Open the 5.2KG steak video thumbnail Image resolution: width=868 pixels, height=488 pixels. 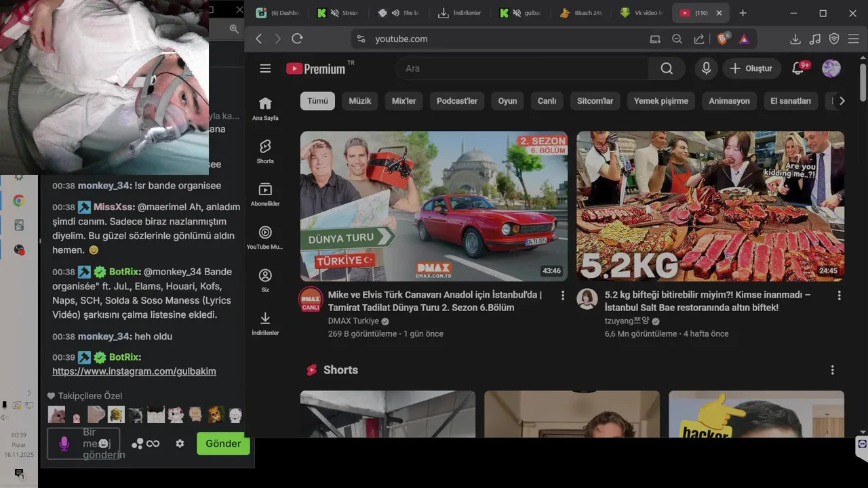(710, 206)
